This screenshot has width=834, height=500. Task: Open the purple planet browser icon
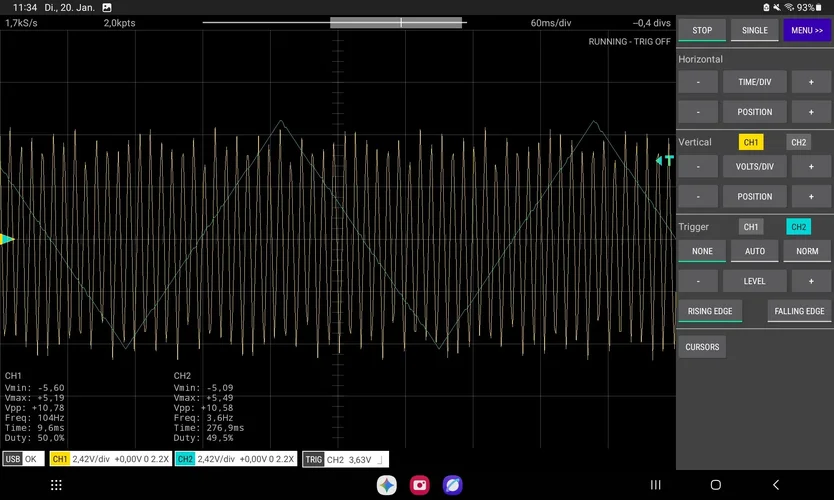point(453,485)
